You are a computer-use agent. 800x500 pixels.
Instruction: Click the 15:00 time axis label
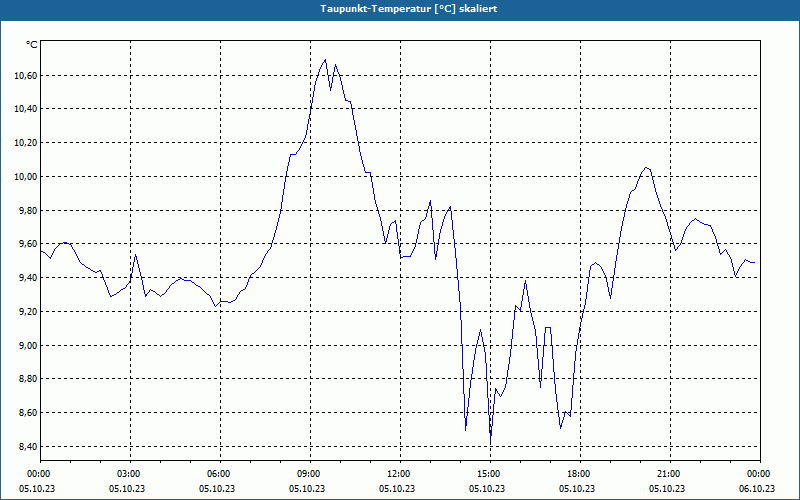(x=490, y=474)
